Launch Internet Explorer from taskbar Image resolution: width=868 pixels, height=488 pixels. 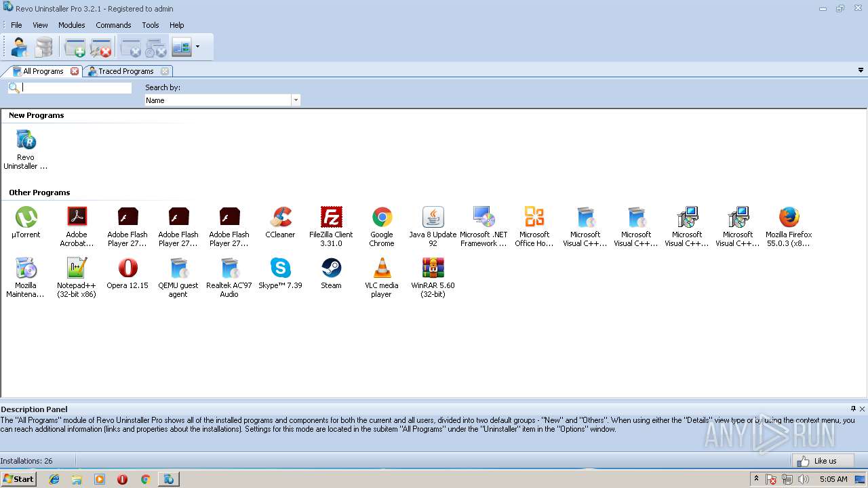coord(54,479)
